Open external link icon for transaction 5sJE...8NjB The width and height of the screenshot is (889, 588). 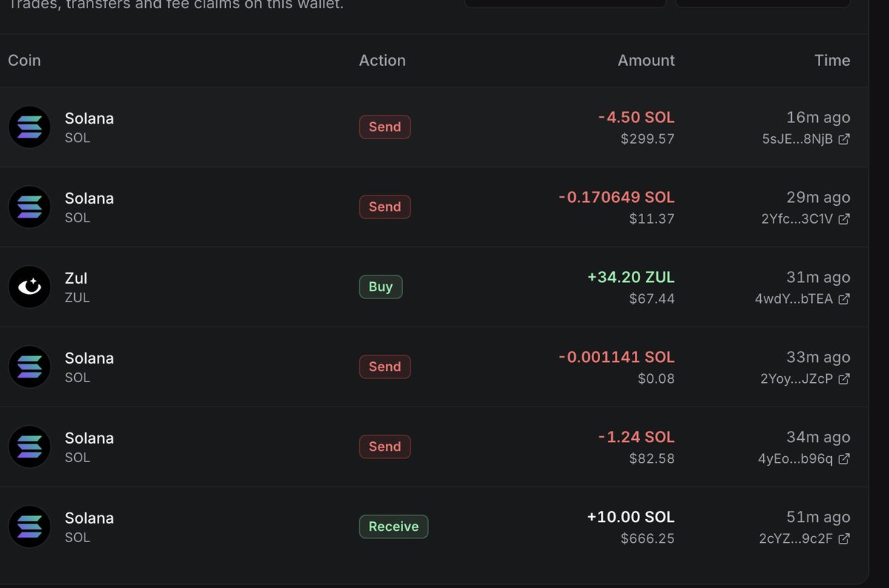pyautogui.click(x=844, y=139)
